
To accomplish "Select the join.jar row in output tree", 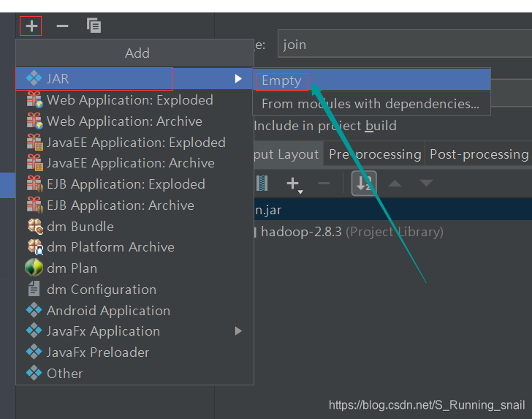I will pyautogui.click(x=393, y=209).
